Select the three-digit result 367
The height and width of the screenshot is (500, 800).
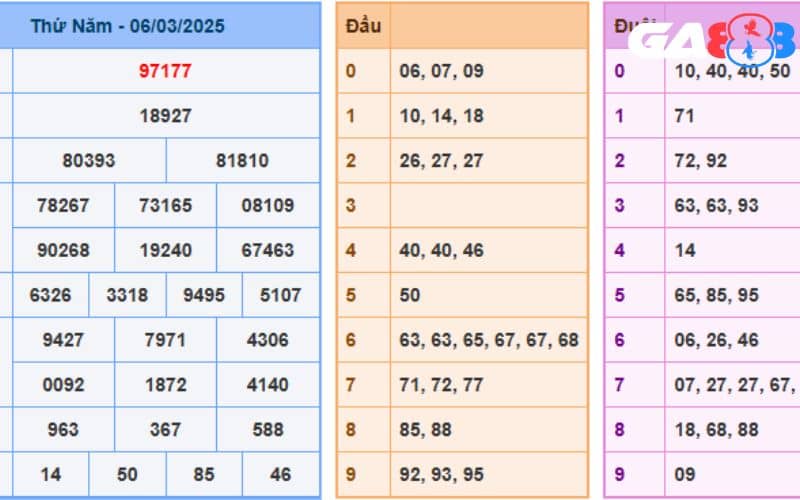(165, 430)
